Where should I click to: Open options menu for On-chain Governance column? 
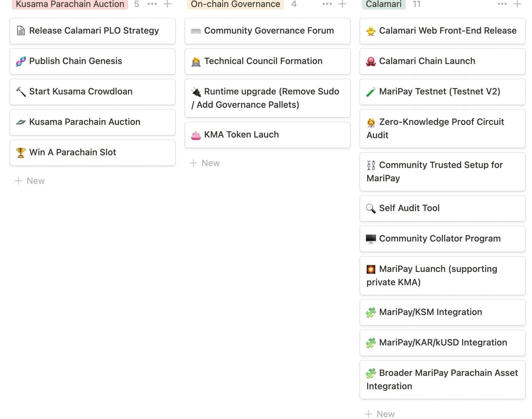[327, 4]
